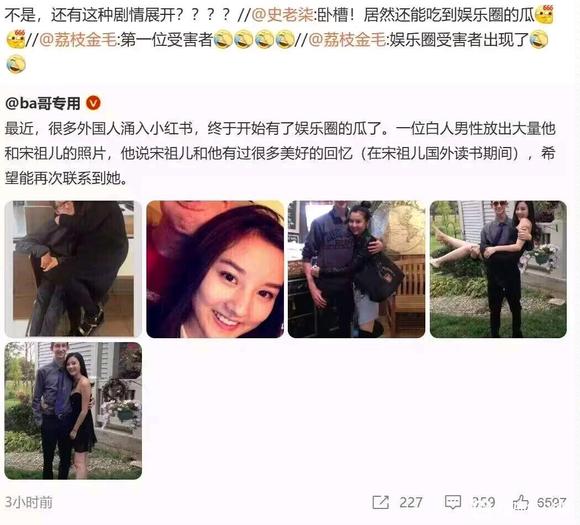Click the crying-laugh emoji on third line
This screenshot has height=525, width=580.
pyautogui.click(x=16, y=64)
